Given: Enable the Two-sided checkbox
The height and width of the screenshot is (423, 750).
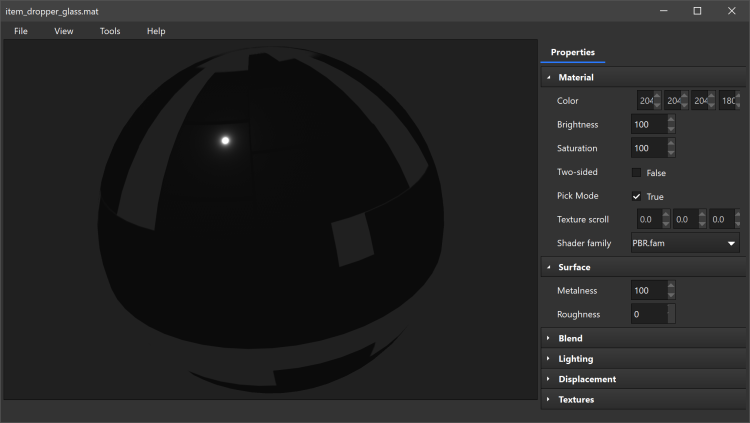Looking at the screenshot, I should click(637, 173).
